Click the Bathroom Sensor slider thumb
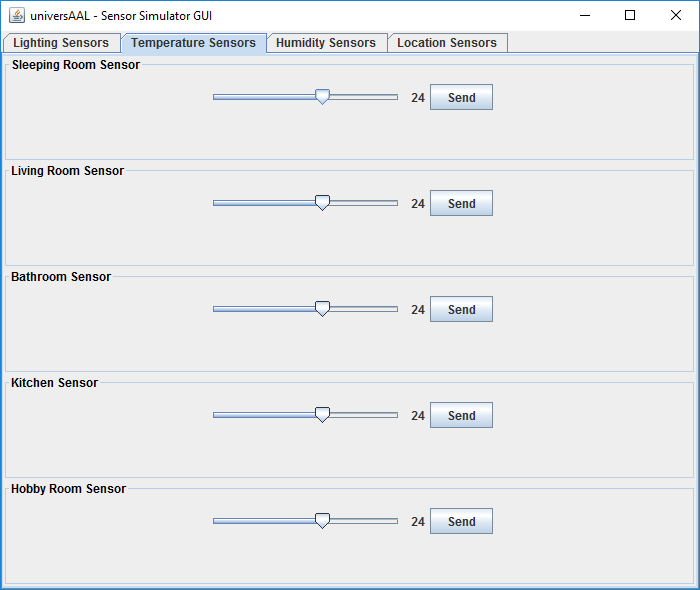Viewport: 700px width, 590px height. (322, 308)
